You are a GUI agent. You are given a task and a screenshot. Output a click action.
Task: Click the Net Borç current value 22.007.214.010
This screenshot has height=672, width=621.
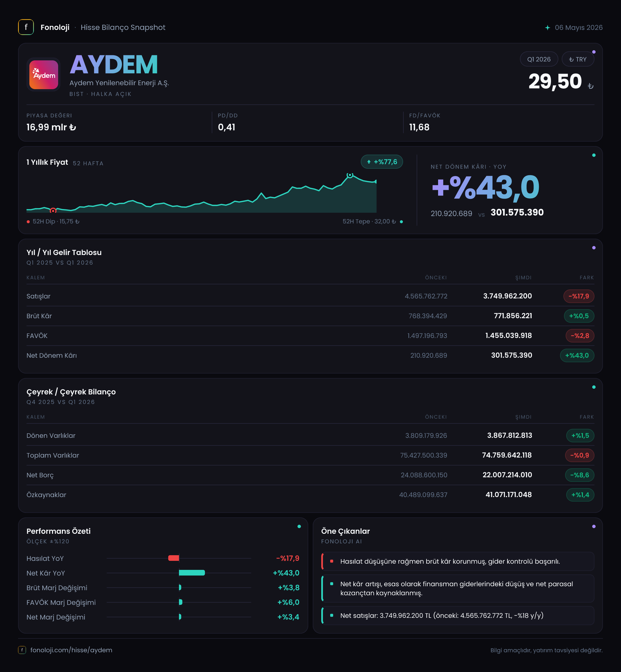point(507,475)
